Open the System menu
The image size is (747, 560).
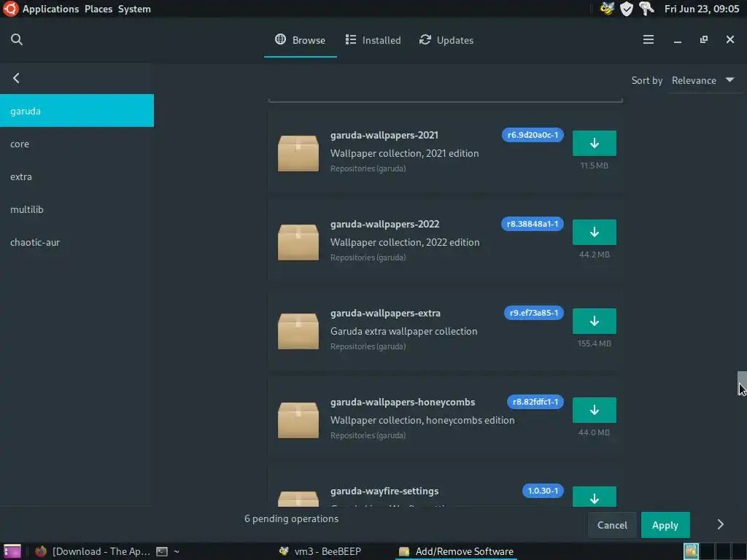134,9
